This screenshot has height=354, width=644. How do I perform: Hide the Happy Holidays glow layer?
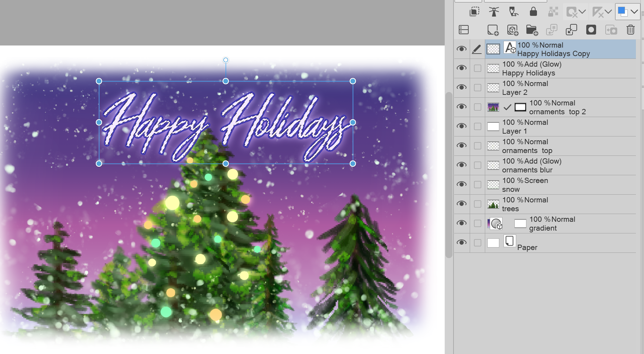462,68
